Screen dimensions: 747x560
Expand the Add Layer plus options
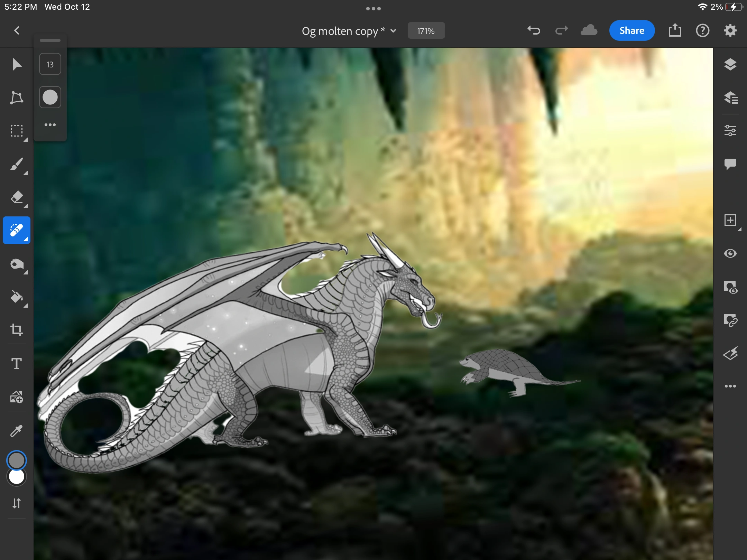730,220
